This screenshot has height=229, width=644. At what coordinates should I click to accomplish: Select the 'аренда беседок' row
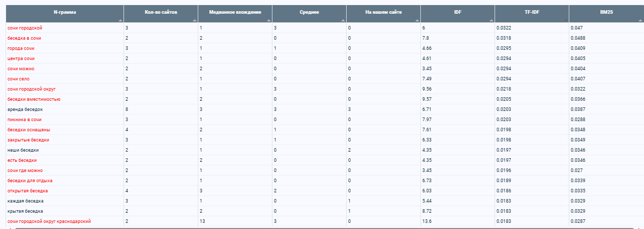pyautogui.click(x=322, y=109)
